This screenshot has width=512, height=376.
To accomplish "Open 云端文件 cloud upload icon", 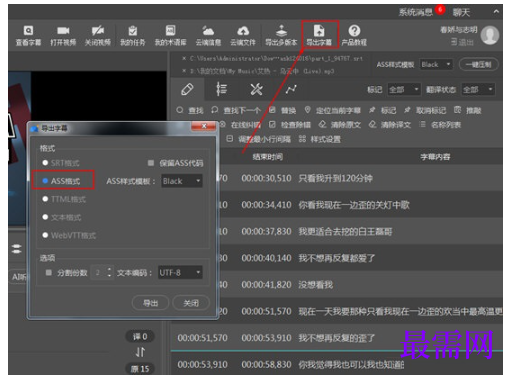I will pyautogui.click(x=243, y=35).
